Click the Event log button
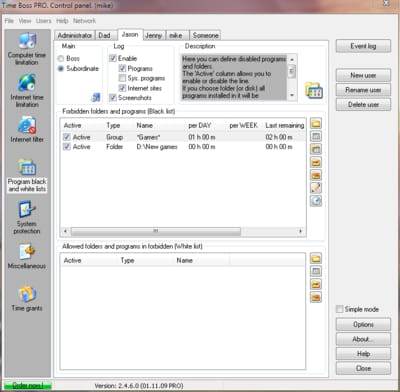The height and width of the screenshot is (392, 400). tap(363, 46)
